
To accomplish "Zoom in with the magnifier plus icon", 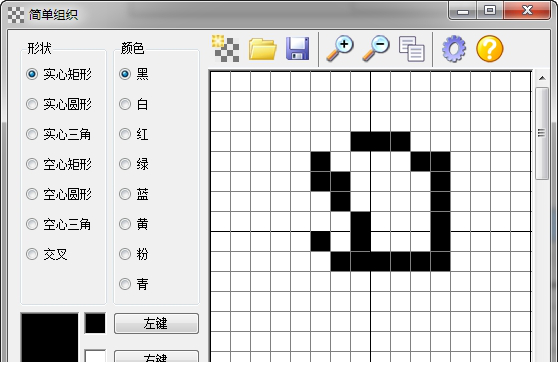I will click(x=340, y=48).
